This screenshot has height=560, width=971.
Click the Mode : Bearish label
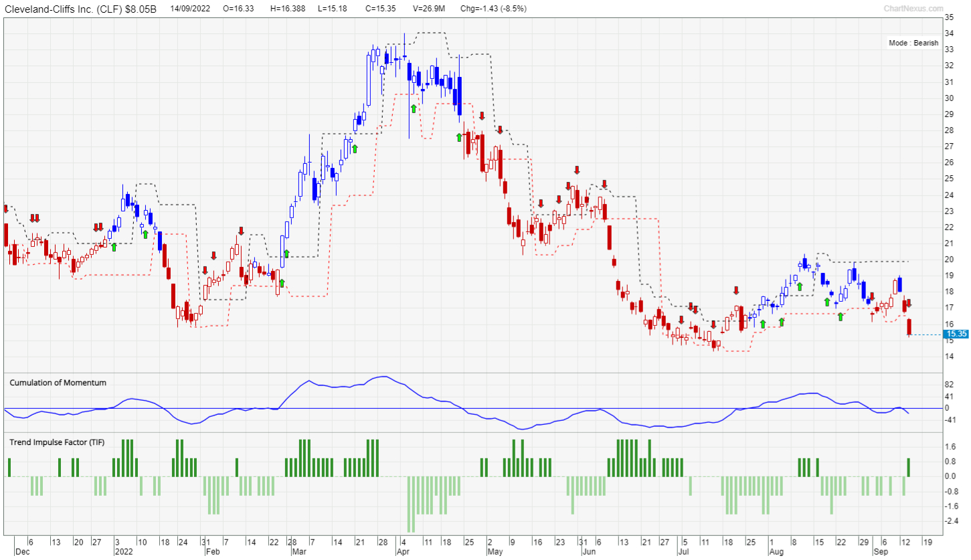[x=913, y=43]
